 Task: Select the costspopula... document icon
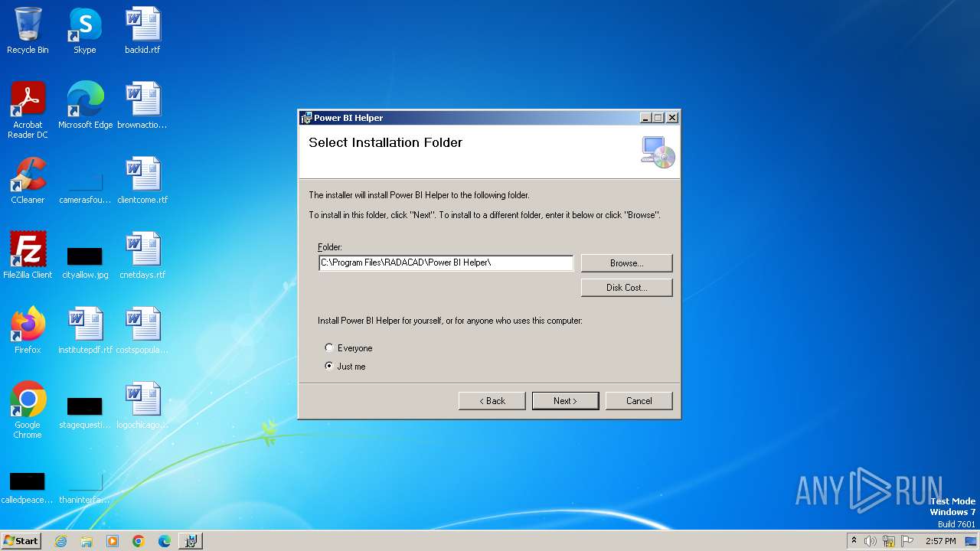(142, 331)
